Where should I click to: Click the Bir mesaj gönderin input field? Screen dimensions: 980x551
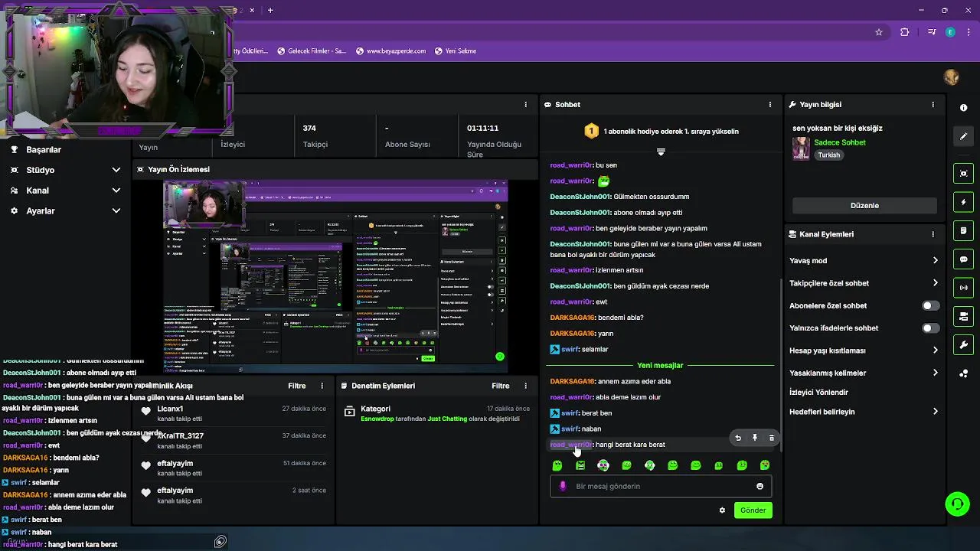[661, 486]
